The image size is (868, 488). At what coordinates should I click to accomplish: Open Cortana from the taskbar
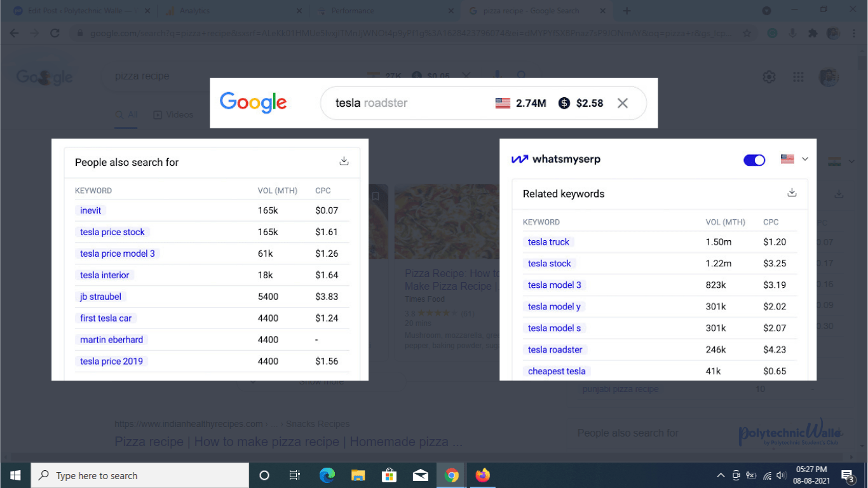coord(264,475)
